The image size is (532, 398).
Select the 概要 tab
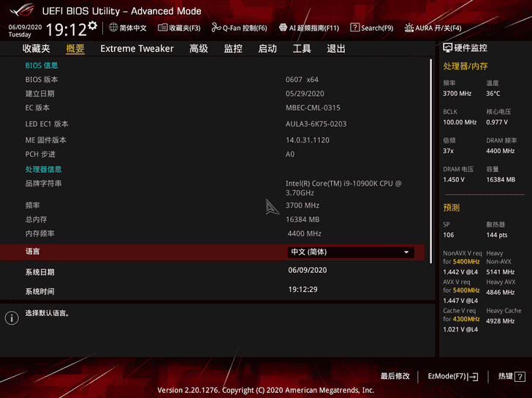[75, 48]
